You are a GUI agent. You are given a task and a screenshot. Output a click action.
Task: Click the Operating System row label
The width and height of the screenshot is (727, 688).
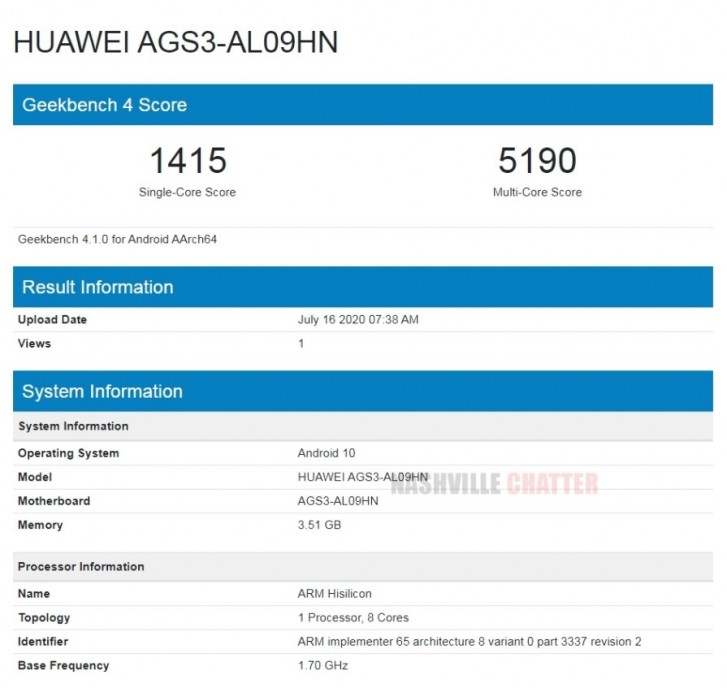pyautogui.click(x=68, y=453)
